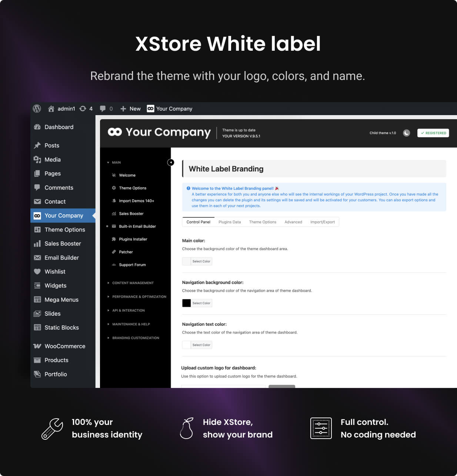Open the Import/Export tab

coord(323,222)
